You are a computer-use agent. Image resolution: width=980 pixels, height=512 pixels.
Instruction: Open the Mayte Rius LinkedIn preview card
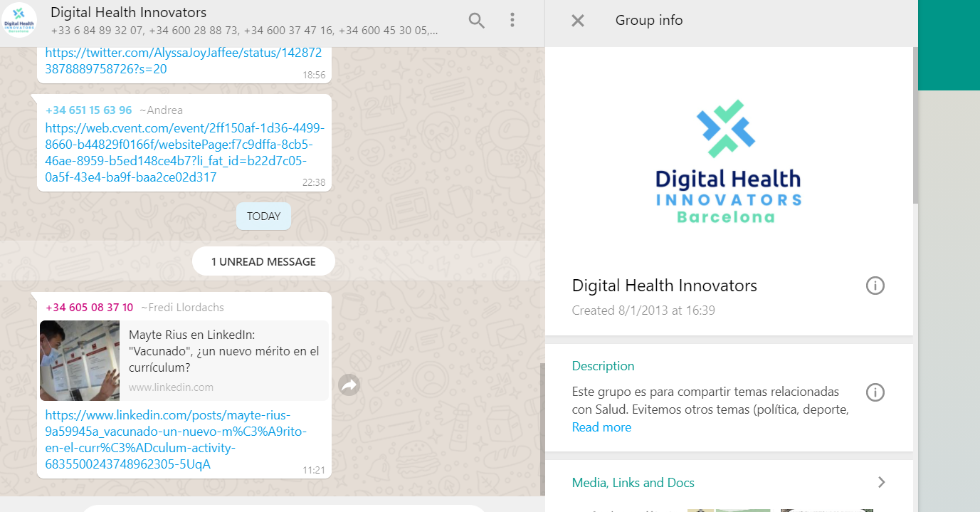point(184,360)
